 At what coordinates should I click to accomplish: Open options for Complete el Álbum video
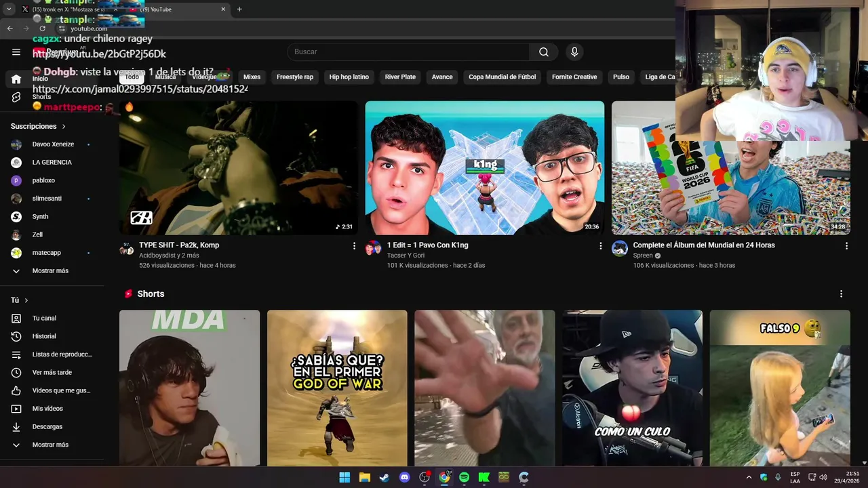point(846,246)
